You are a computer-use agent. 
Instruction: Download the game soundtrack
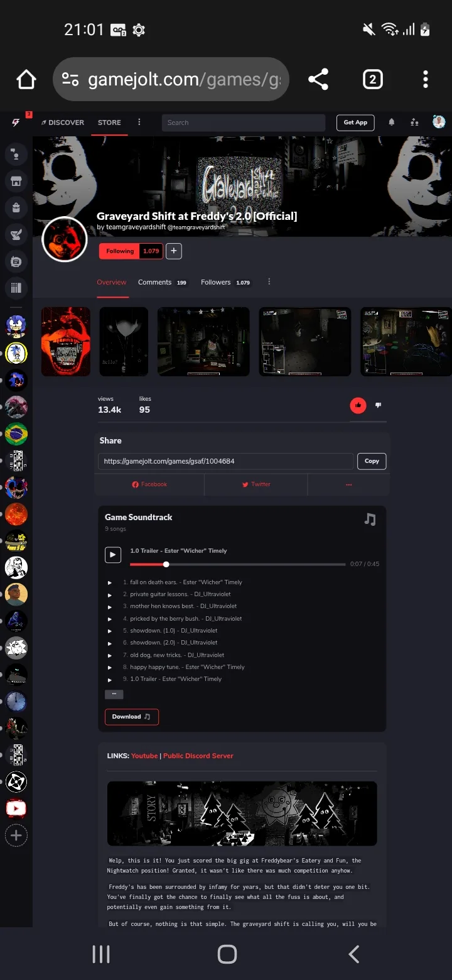(132, 717)
